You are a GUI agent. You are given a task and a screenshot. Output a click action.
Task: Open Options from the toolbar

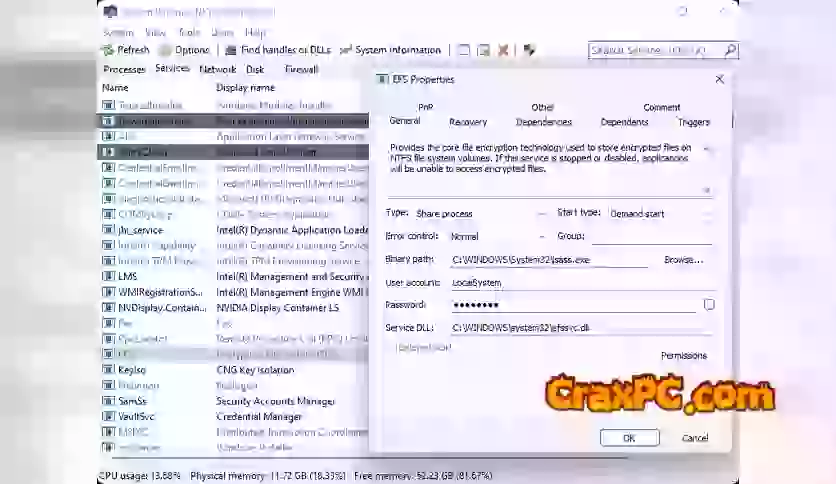(x=184, y=50)
